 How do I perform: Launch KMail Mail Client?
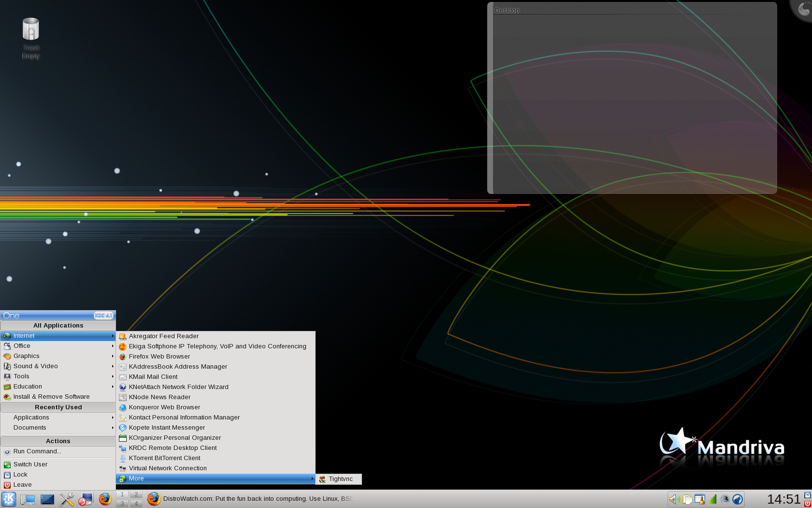pyautogui.click(x=216, y=377)
